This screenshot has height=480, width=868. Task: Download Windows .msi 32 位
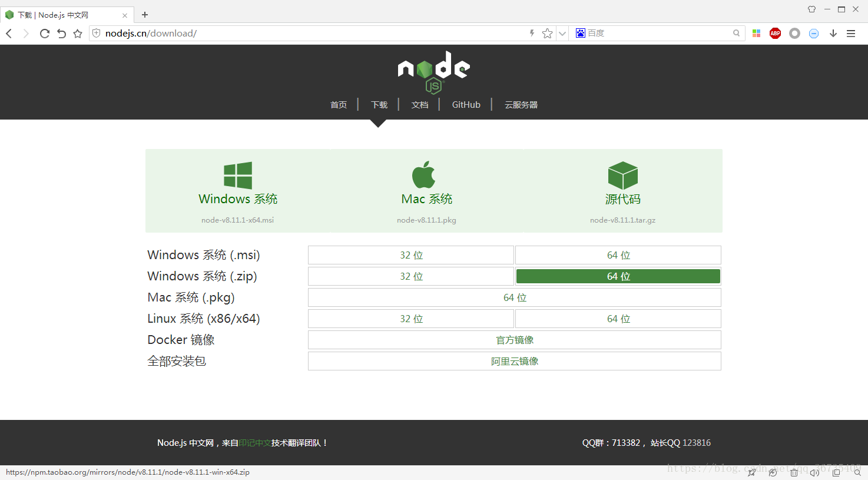[x=411, y=255]
